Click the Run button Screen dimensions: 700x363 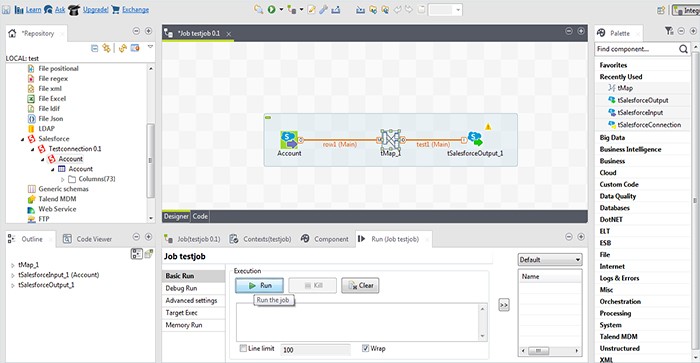[x=259, y=285]
